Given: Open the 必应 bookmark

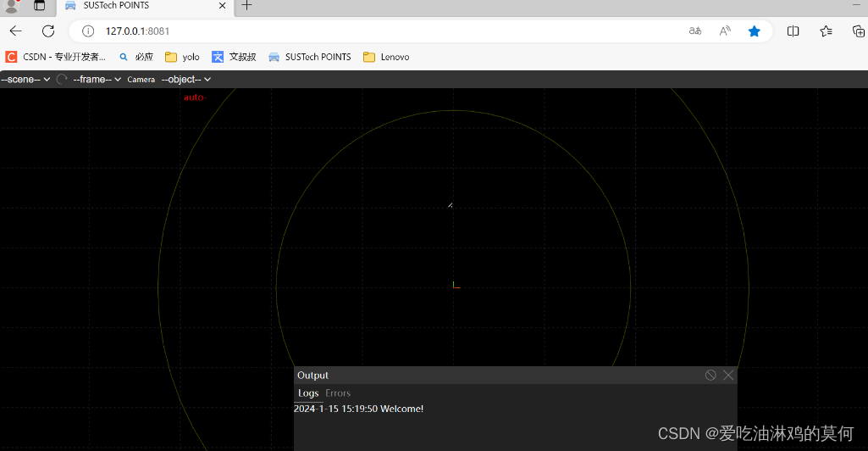Looking at the screenshot, I should click(136, 57).
